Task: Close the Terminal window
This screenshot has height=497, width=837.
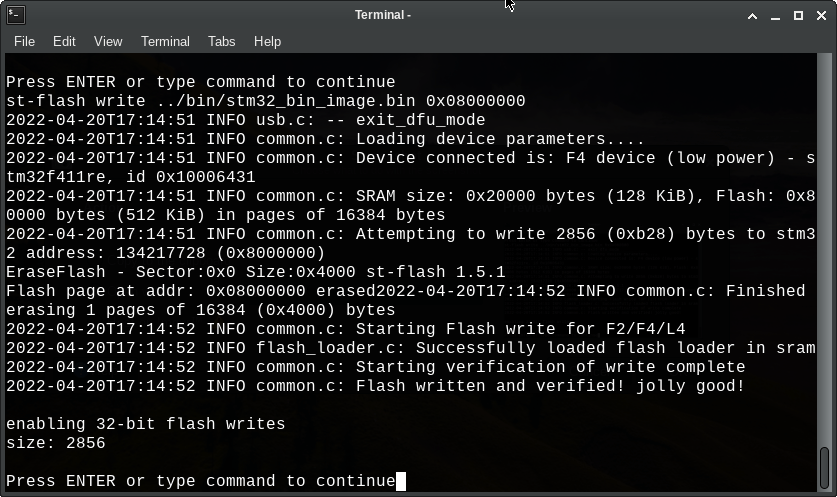Action: tap(820, 15)
